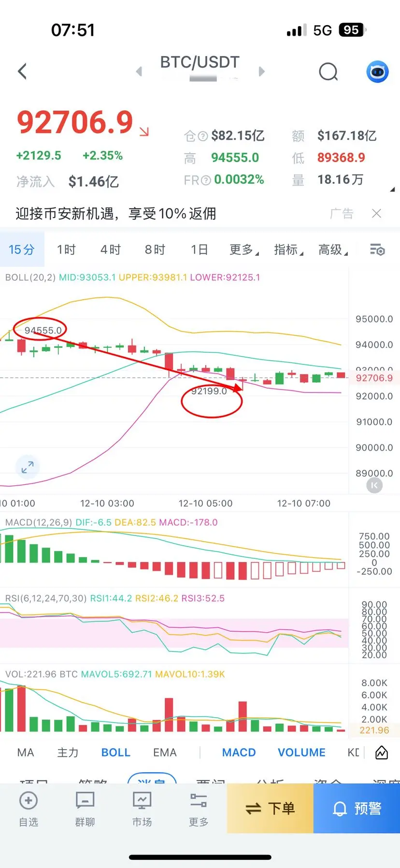Tap the 0.0032% funding rate value
The width and height of the screenshot is (400, 868).
click(239, 180)
